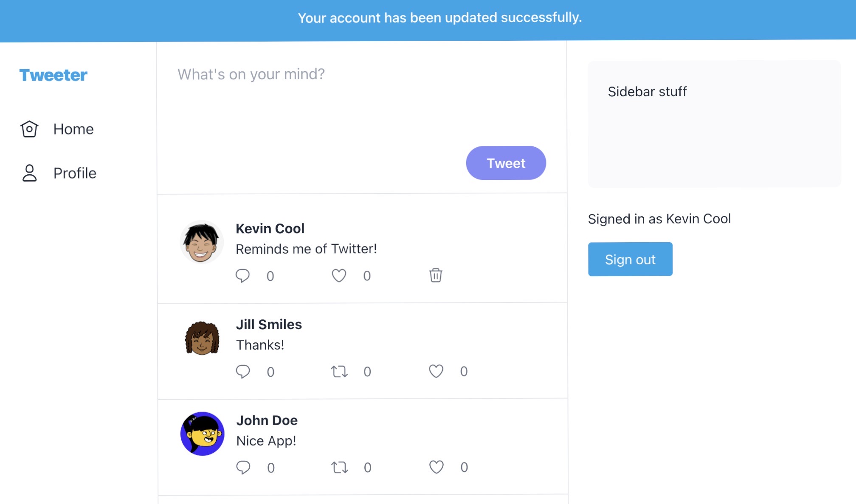The width and height of the screenshot is (856, 504).
Task: Like John Doe's 'Nice App!' tweet
Action: click(x=436, y=467)
